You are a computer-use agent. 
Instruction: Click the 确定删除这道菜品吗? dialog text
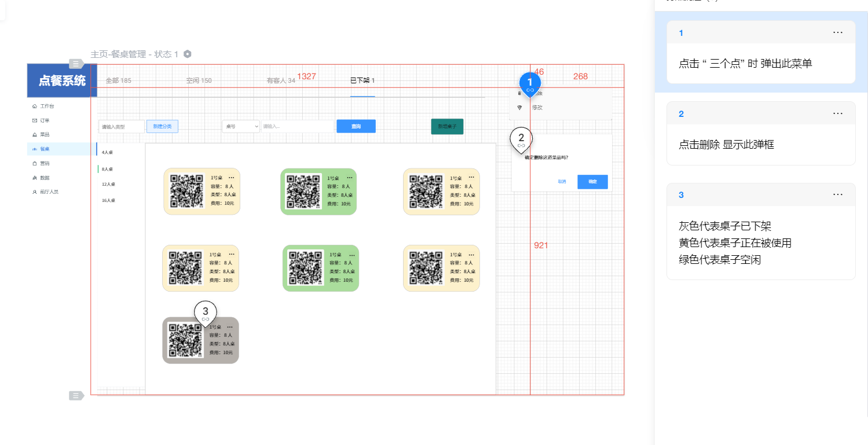tap(546, 157)
